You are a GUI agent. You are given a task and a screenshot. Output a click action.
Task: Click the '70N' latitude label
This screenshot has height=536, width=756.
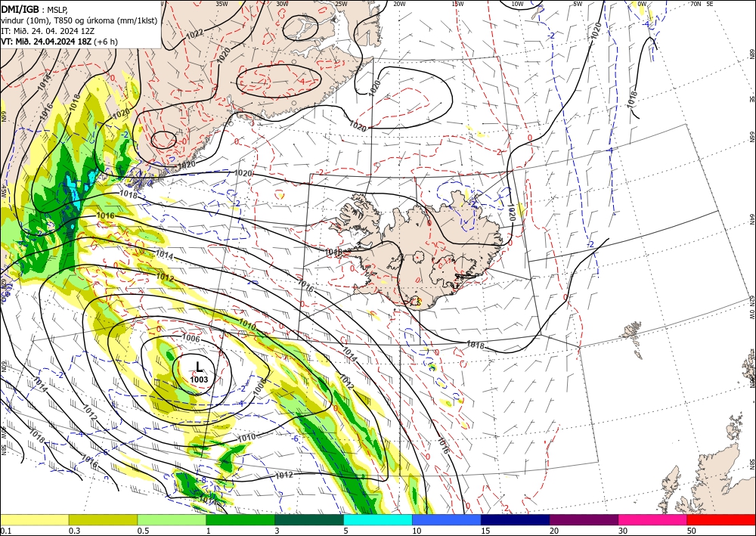click(696, 4)
